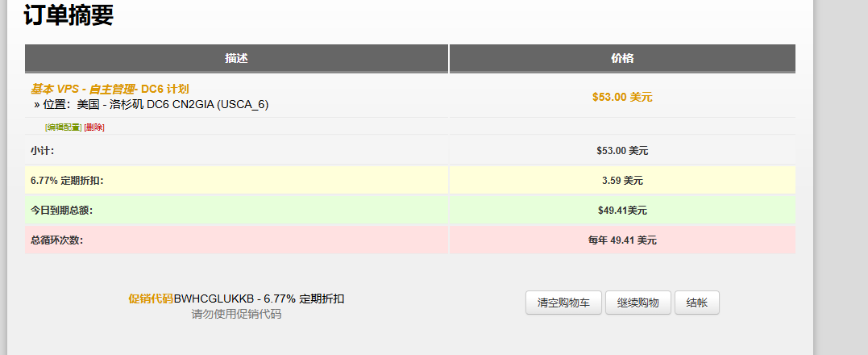Click the 3.59 美元 discount amount
The image size is (868, 355).
pos(622,181)
